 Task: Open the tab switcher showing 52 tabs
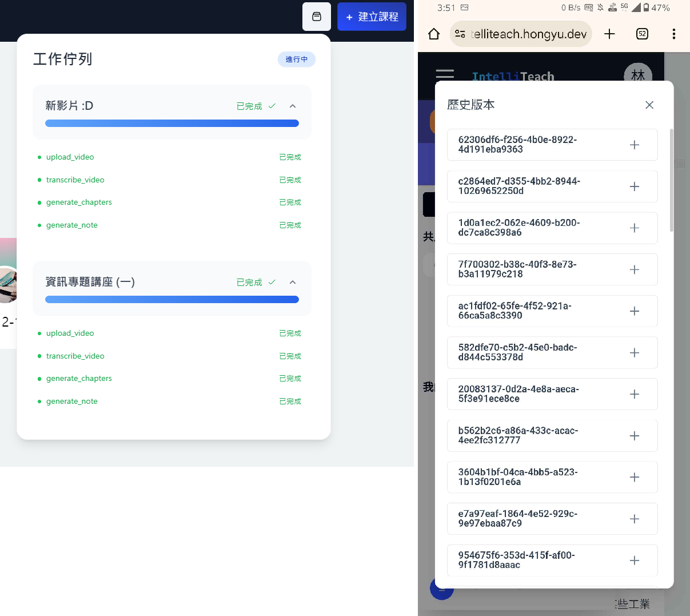[641, 34]
